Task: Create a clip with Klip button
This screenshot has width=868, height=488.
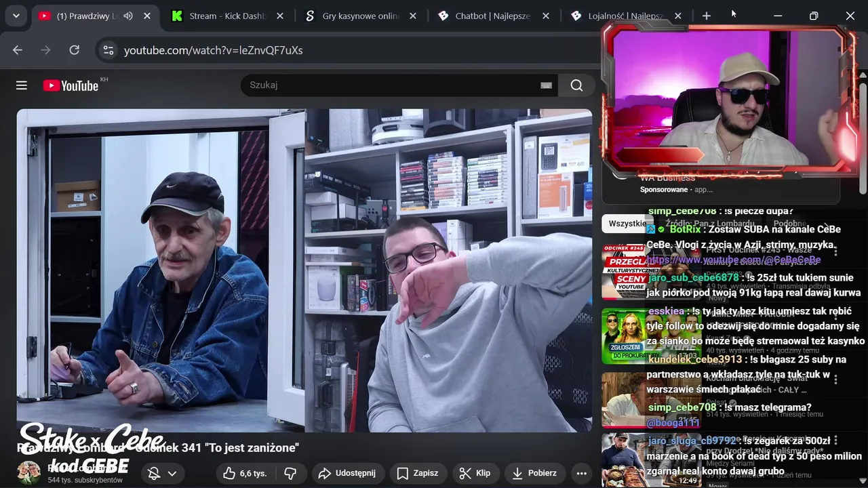Action: click(x=475, y=473)
